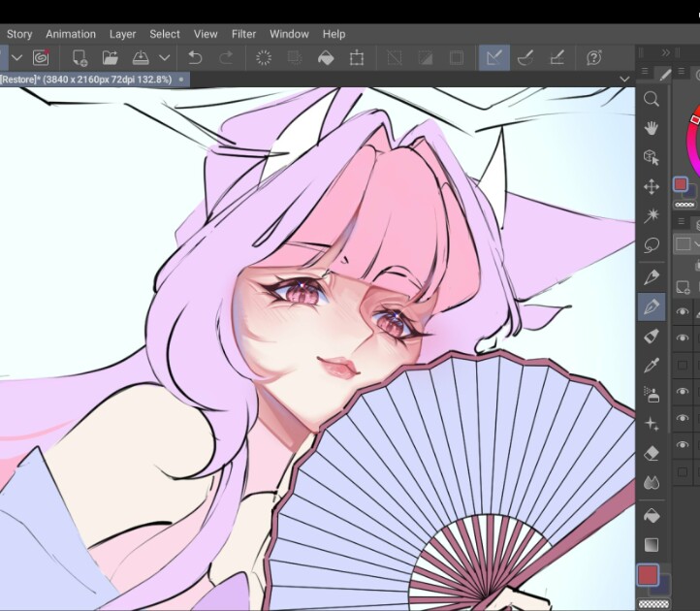
Task: Open the View menu
Action: (x=206, y=34)
